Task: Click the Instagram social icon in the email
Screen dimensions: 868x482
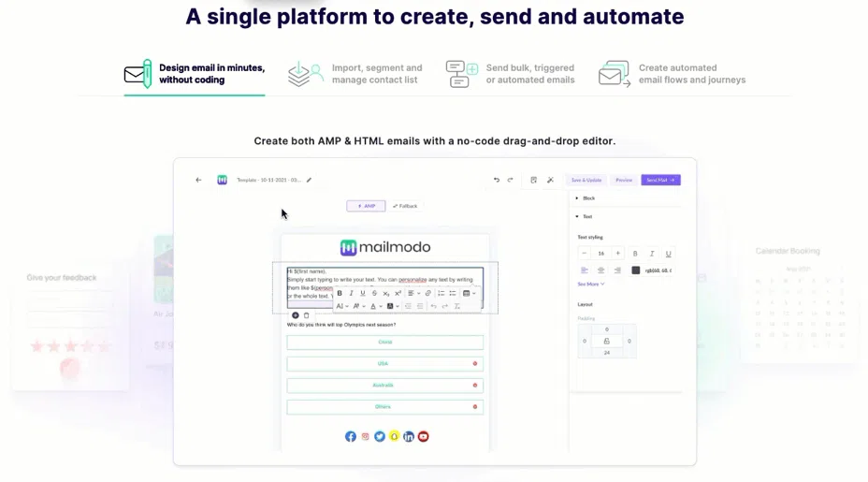Action: [366, 436]
